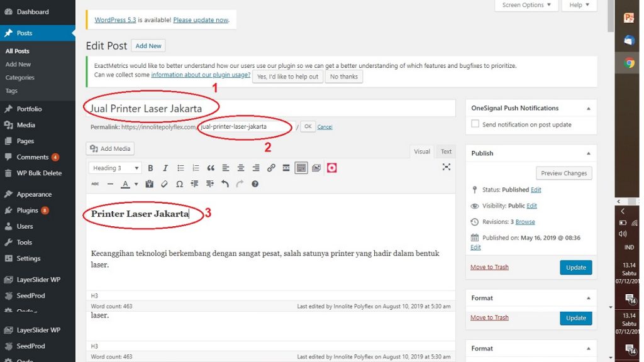Open text color dropdown arrow

click(x=136, y=185)
